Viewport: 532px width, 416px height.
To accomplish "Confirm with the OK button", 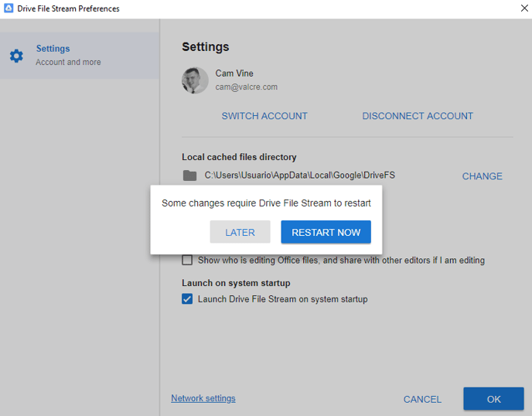I will tap(493, 399).
